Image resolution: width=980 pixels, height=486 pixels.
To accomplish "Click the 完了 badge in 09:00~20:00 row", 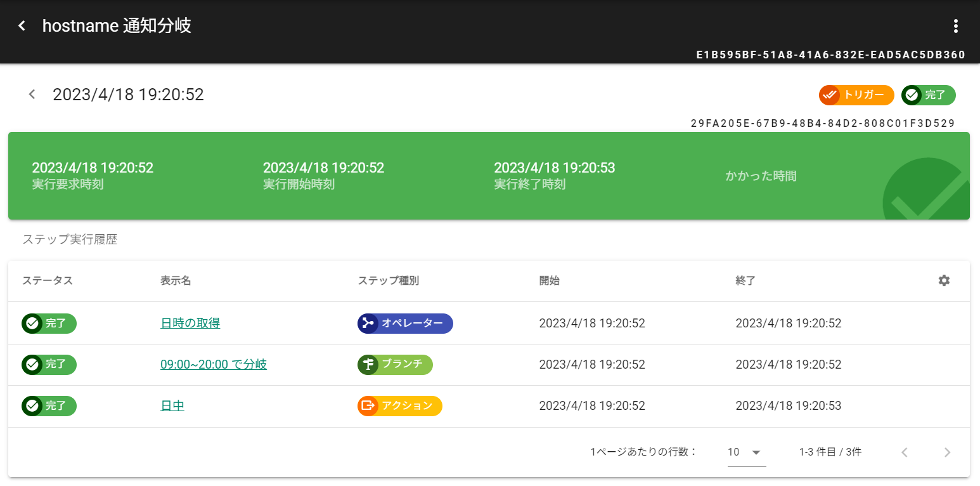I will click(49, 365).
